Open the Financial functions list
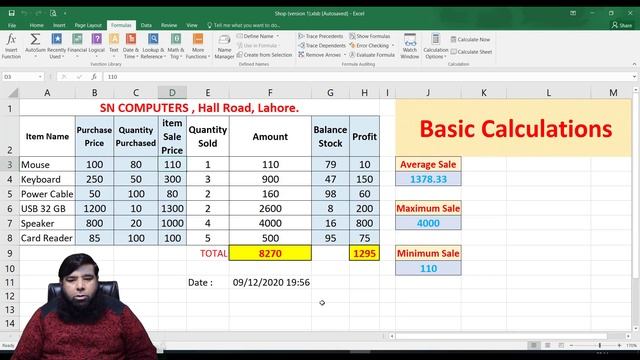 click(x=77, y=46)
